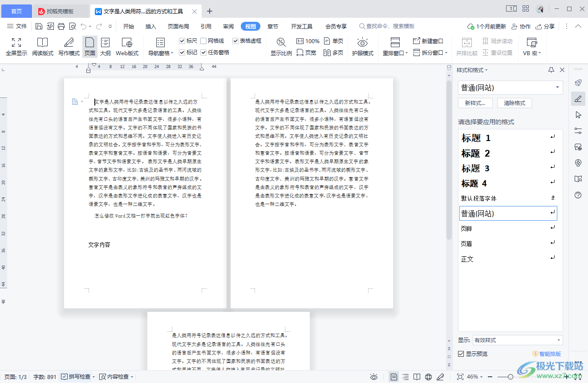This screenshot has width=588, height=383.
Task: Switch to the Insert ribbon tab
Action: click(x=151, y=26)
